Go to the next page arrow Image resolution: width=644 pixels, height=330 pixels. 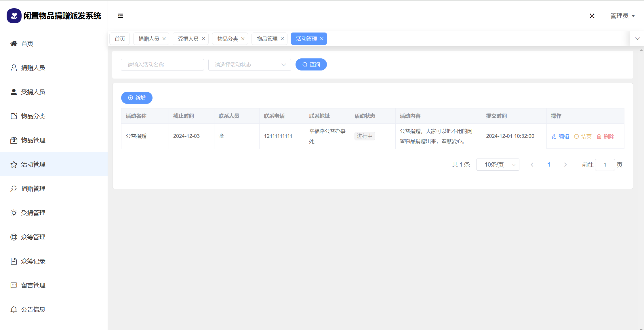point(565,165)
